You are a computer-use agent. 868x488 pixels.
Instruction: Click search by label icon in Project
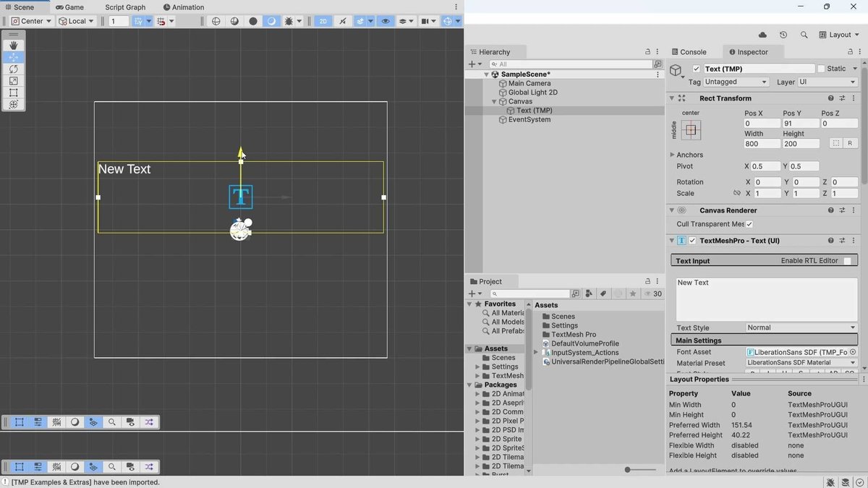point(603,294)
